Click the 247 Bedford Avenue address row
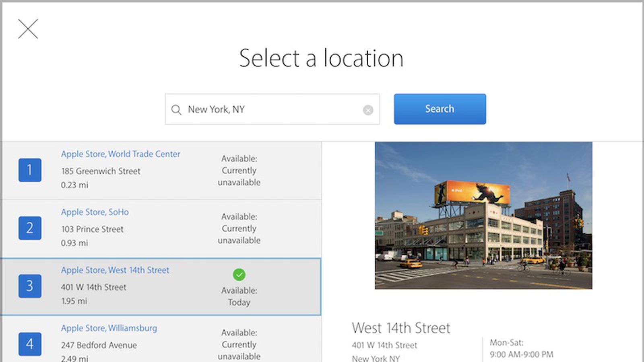This screenshot has height=362, width=644. click(99, 345)
